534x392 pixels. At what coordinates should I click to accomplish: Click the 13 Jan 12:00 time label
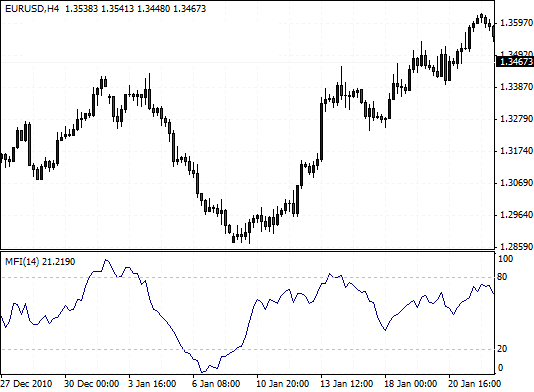click(347, 384)
